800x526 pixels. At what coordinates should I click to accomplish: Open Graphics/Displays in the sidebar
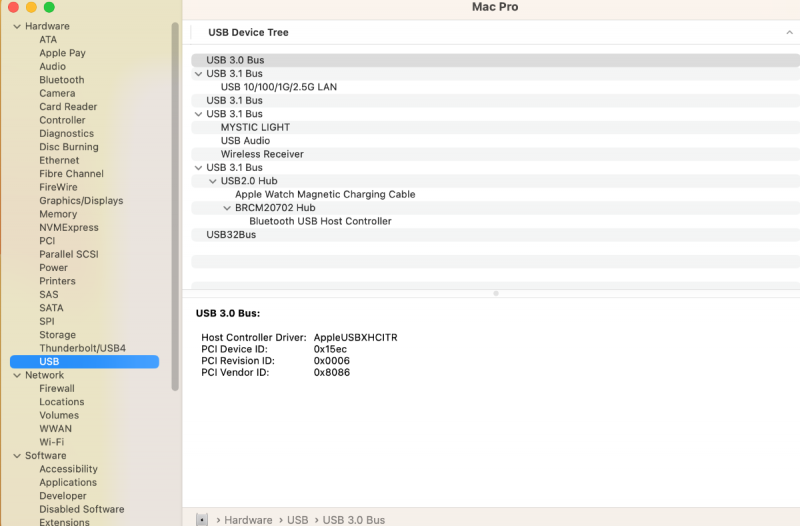81,201
